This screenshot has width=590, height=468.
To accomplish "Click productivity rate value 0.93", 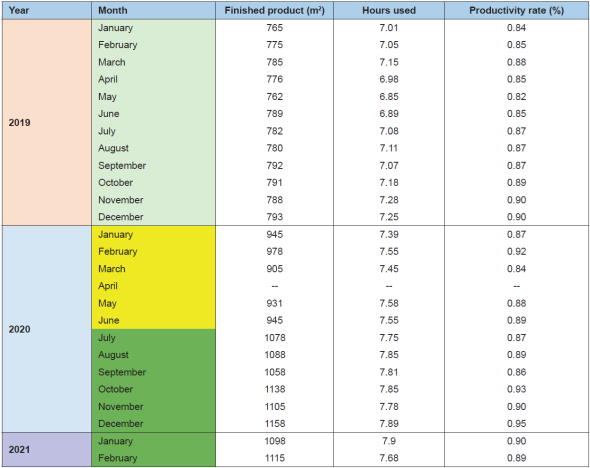I will point(516,389).
